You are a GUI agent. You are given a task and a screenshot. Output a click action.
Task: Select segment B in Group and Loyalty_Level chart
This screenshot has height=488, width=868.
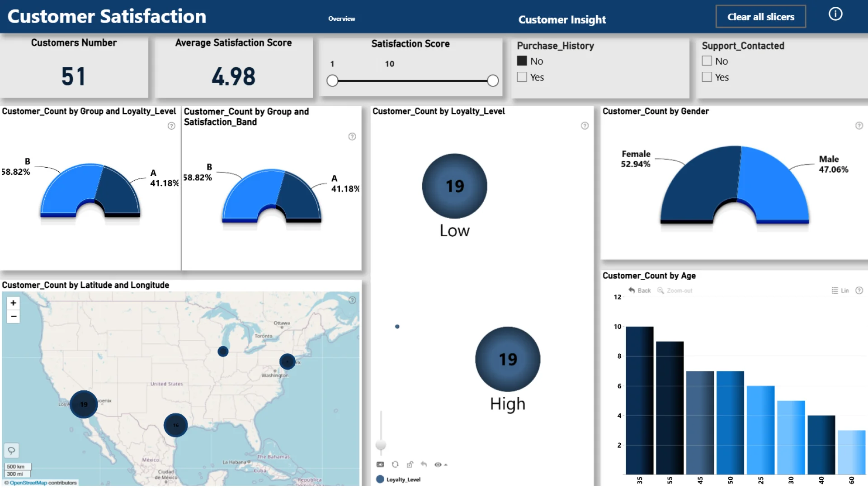68,190
